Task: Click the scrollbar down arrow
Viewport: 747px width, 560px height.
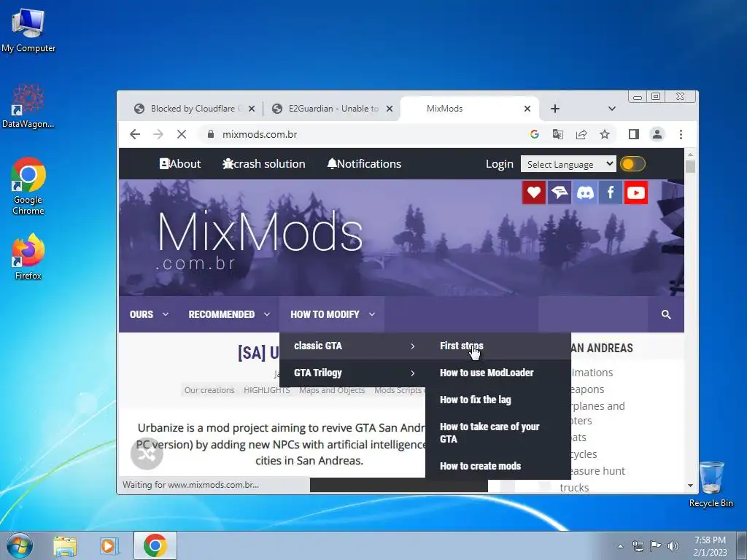Action: tap(690, 486)
